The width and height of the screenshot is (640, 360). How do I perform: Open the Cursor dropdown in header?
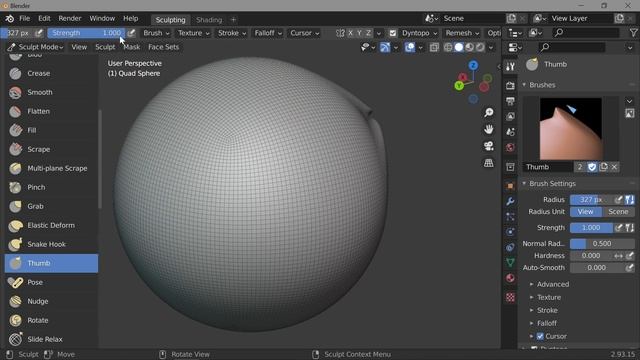pos(304,33)
